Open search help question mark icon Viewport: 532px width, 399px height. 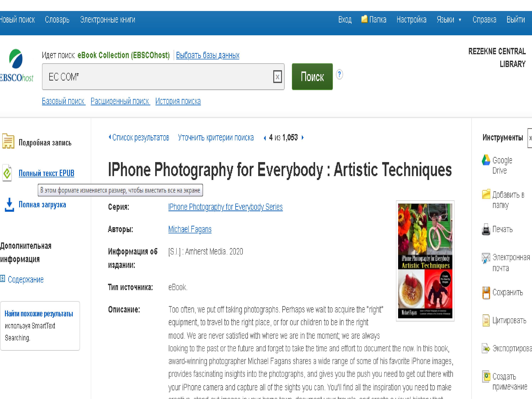[x=339, y=74]
